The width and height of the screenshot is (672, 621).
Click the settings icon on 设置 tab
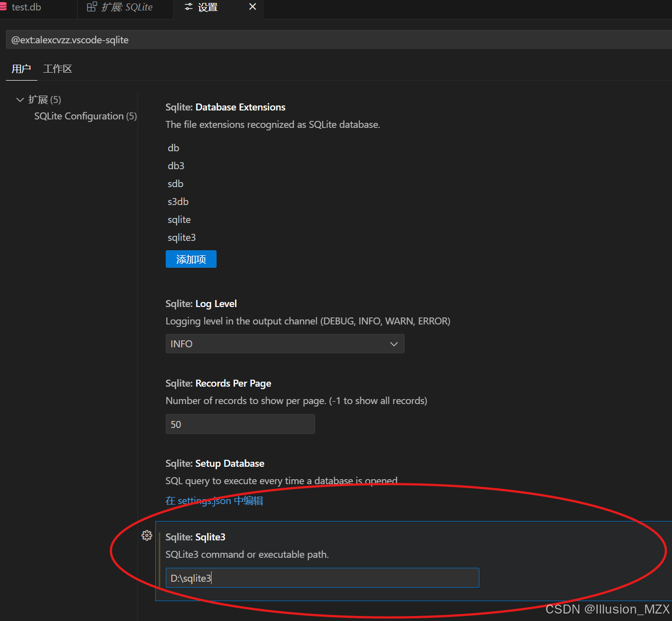tap(189, 7)
